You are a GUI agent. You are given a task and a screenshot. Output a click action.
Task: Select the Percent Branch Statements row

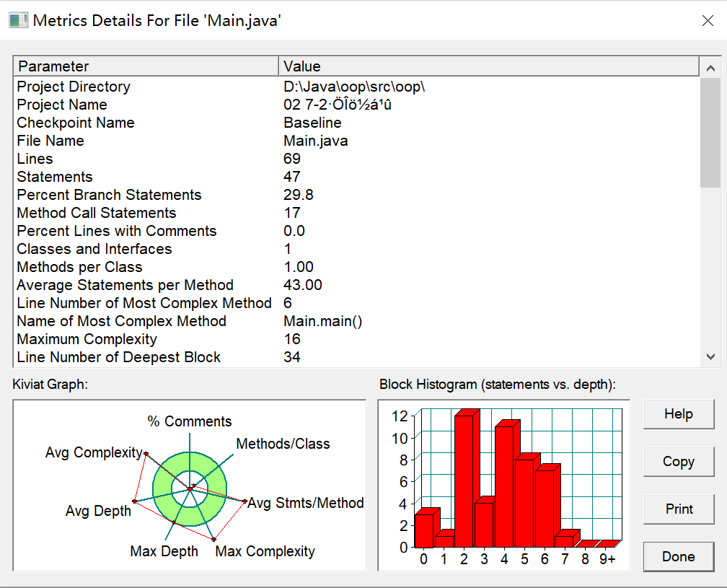click(x=356, y=195)
